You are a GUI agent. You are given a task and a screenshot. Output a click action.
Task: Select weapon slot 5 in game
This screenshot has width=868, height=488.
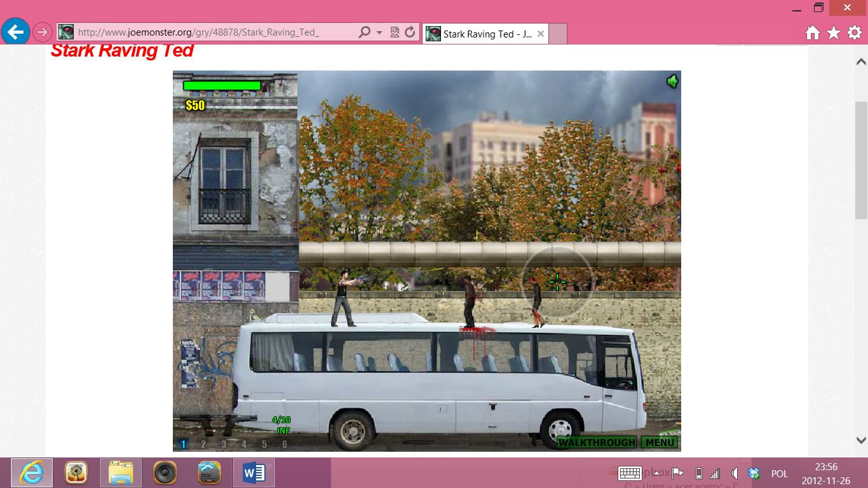264,444
